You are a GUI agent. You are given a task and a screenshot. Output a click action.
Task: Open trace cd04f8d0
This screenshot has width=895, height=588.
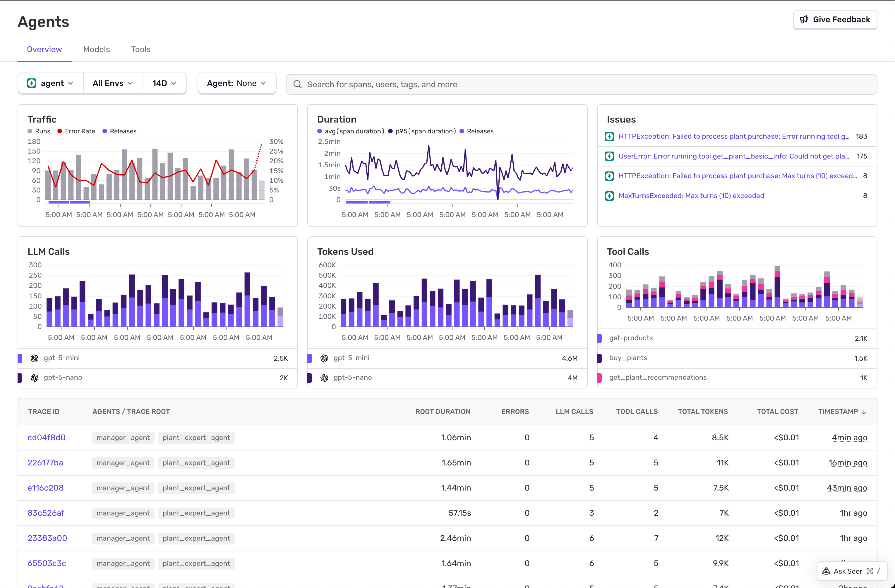[46, 437]
